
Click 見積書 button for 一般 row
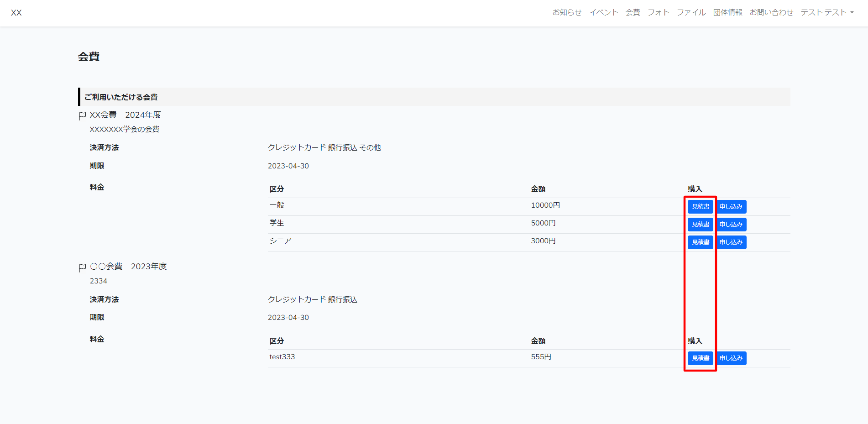point(701,207)
